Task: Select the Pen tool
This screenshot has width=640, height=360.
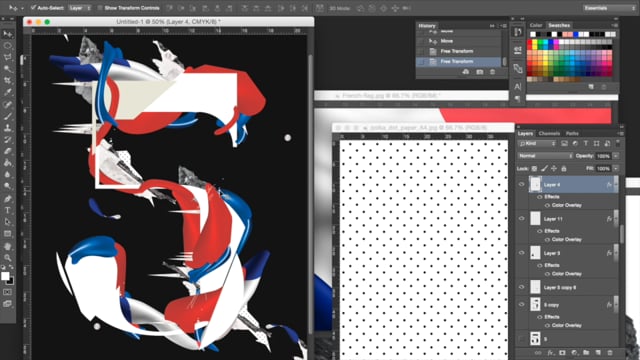Action: tap(7, 199)
